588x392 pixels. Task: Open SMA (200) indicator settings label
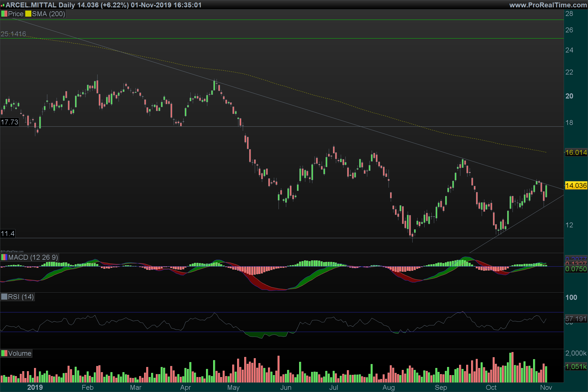(x=49, y=14)
